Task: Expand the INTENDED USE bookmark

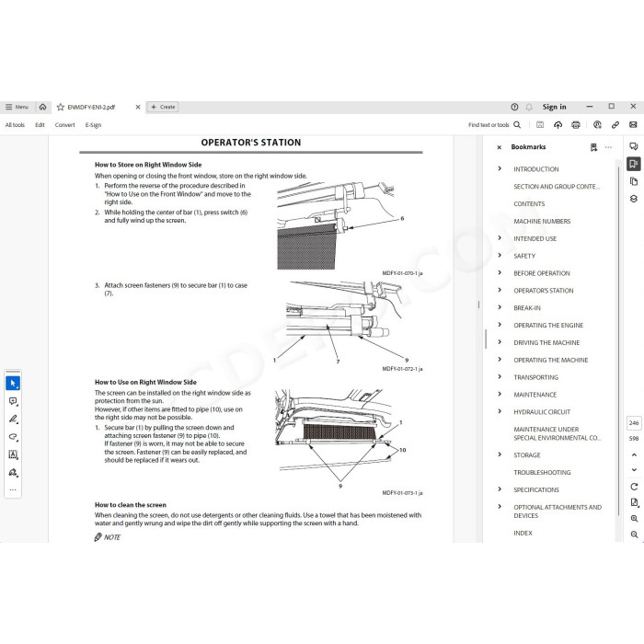Action: coord(500,237)
